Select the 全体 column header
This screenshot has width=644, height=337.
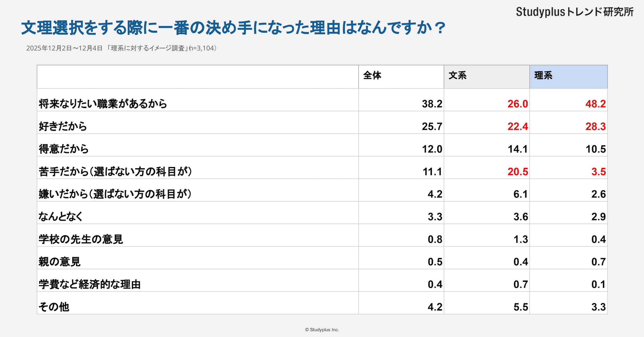372,76
